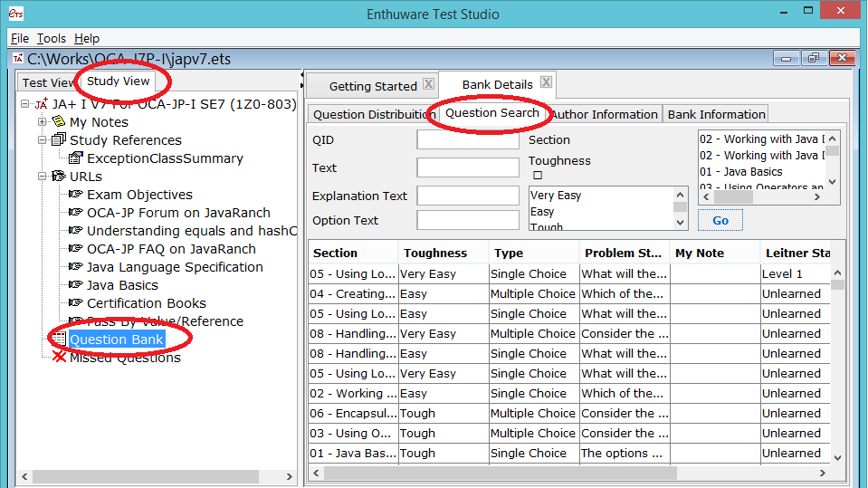Click hand icon beside OCA-JP FAQ on JavaRanch
This screenshot has height=488, width=868.
click(75, 249)
